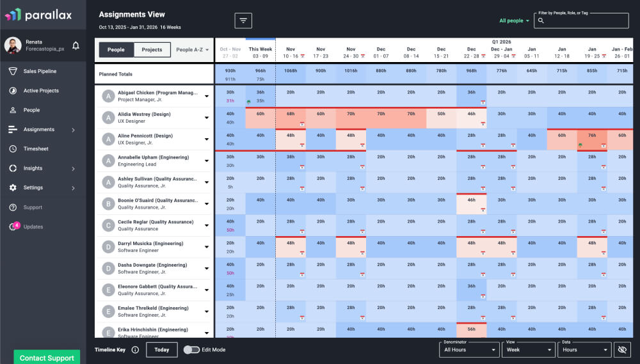
Task: Click the notification bell icon
Action: pyautogui.click(x=76, y=45)
